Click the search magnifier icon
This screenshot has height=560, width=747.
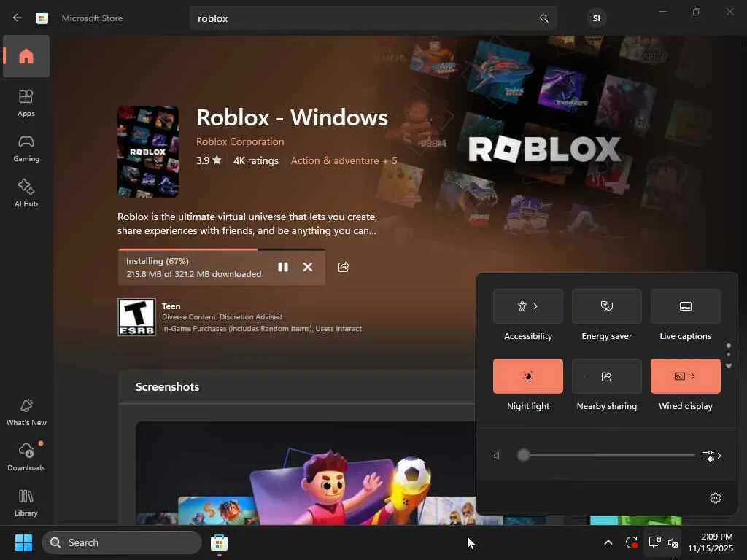pos(543,18)
